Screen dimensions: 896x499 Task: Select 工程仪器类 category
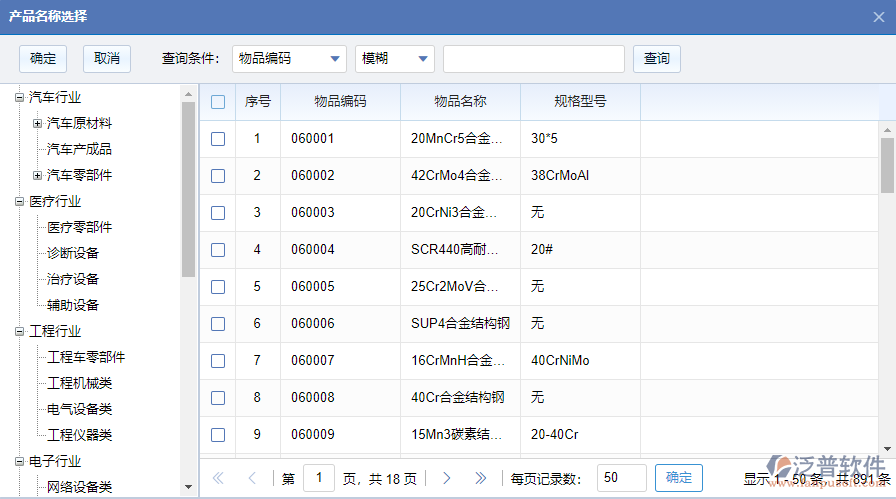(79, 436)
